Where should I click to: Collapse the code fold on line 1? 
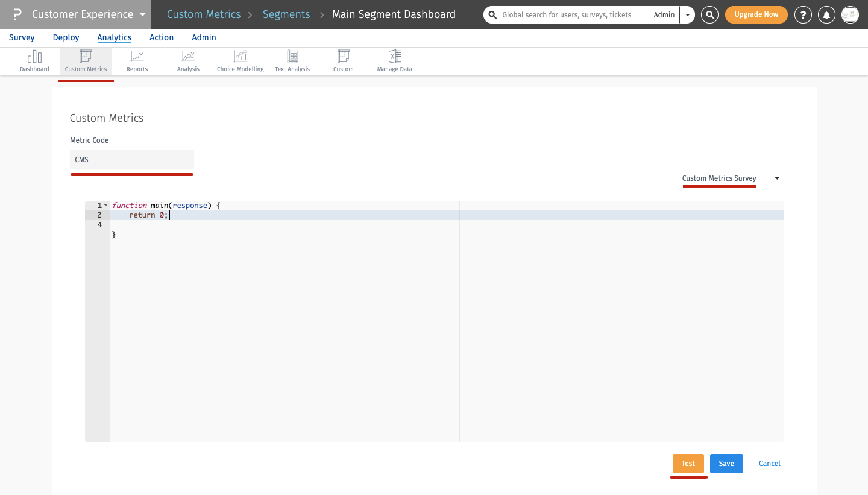(x=105, y=205)
